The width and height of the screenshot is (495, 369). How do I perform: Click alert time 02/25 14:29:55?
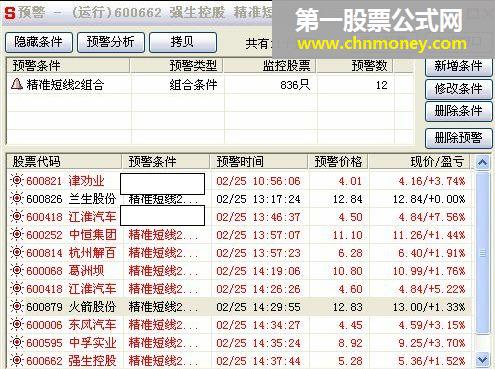pos(258,307)
